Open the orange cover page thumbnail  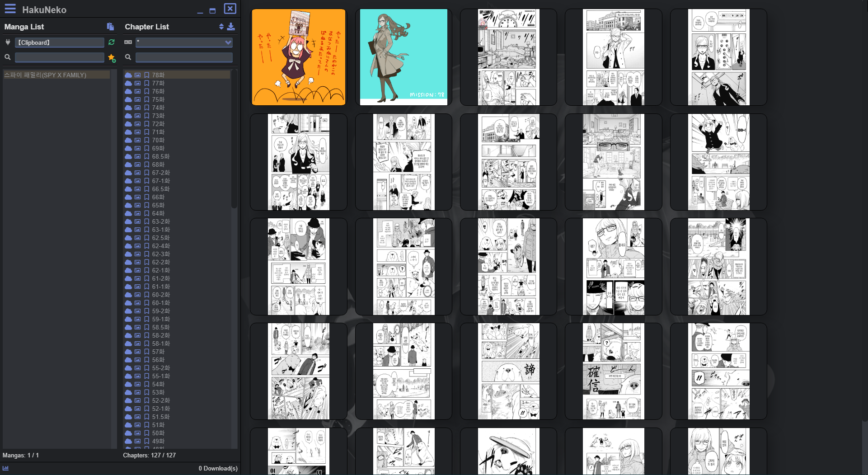(x=299, y=57)
